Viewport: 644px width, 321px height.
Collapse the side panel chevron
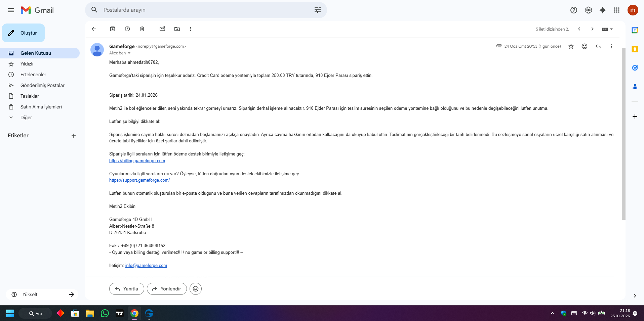(635, 296)
